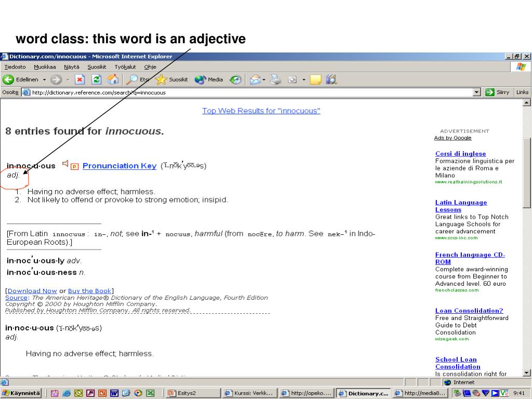Click the scrollbar up arrow
532x399 pixels.
[x=527, y=102]
